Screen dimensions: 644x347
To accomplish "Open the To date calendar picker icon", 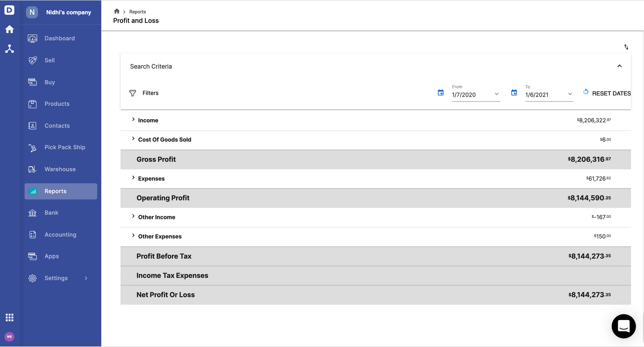I will tap(514, 93).
